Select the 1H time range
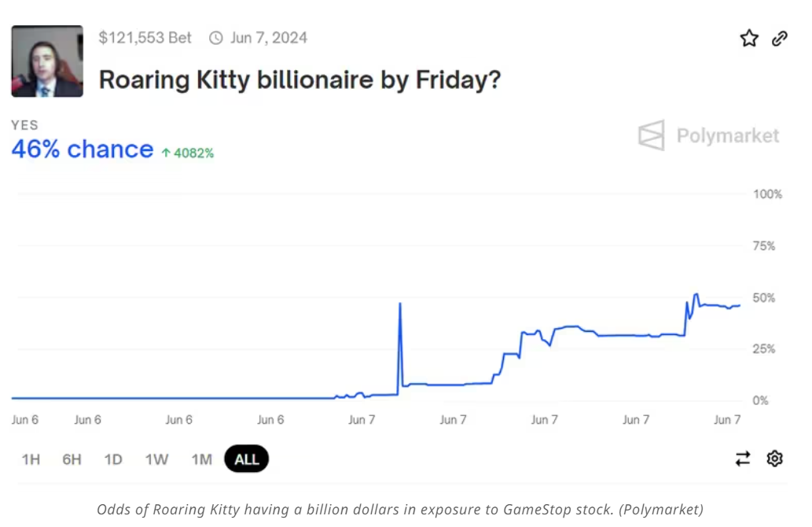Screen dimensions: 812x527 pyautogui.click(x=31, y=459)
